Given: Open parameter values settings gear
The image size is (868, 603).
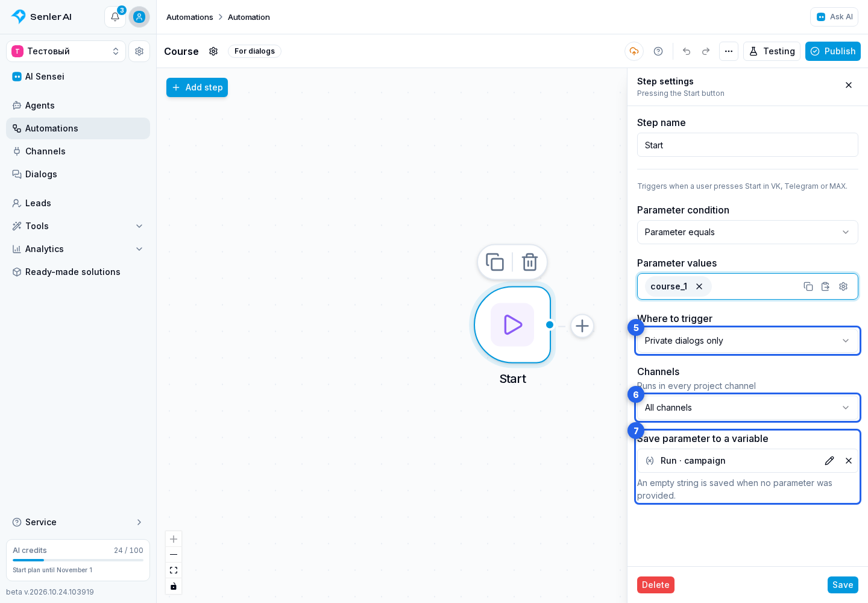Looking at the screenshot, I should (x=843, y=286).
